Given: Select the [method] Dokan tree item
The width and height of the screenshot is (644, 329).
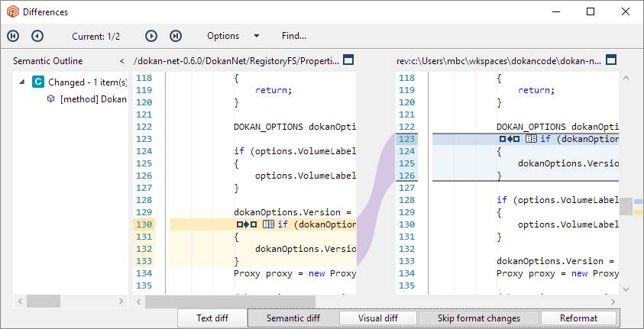Looking at the screenshot, I should (x=93, y=99).
